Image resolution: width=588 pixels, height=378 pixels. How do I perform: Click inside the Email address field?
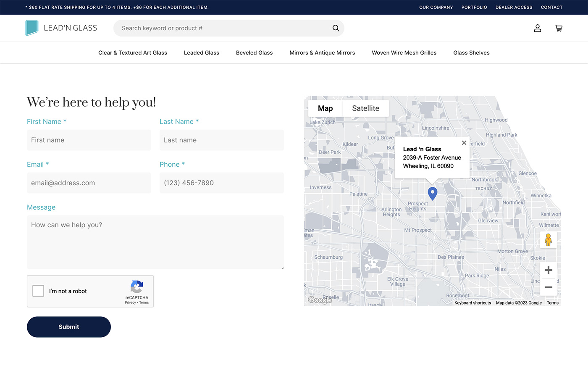pyautogui.click(x=89, y=183)
